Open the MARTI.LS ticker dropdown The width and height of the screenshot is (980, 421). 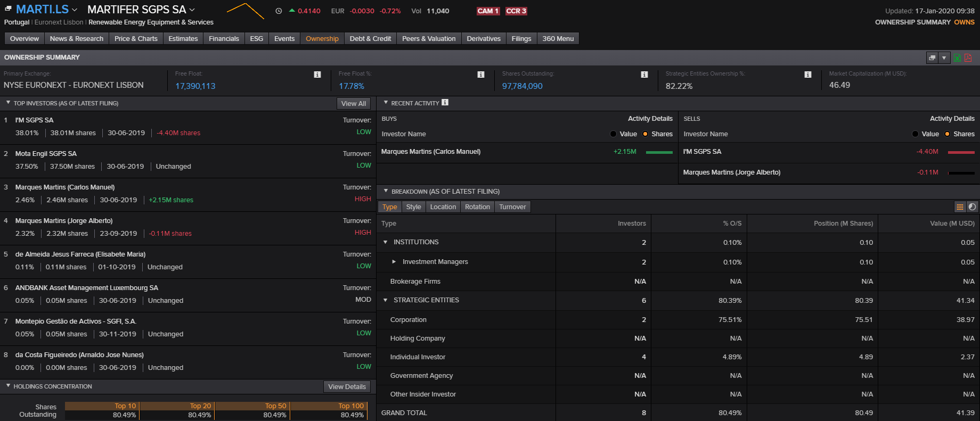[x=75, y=10]
